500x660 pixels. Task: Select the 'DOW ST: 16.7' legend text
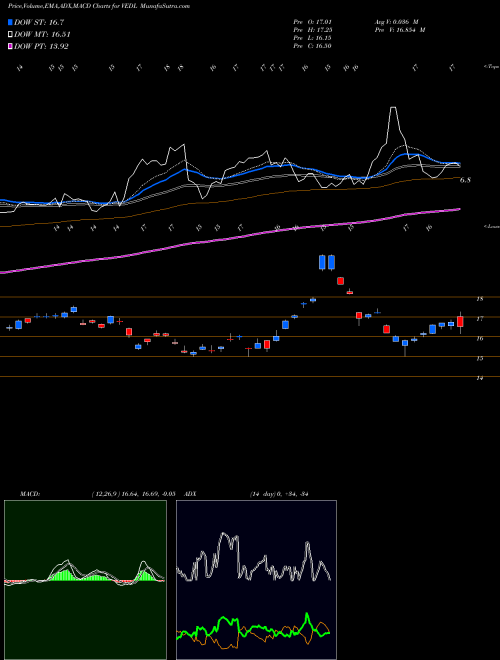pos(39,22)
